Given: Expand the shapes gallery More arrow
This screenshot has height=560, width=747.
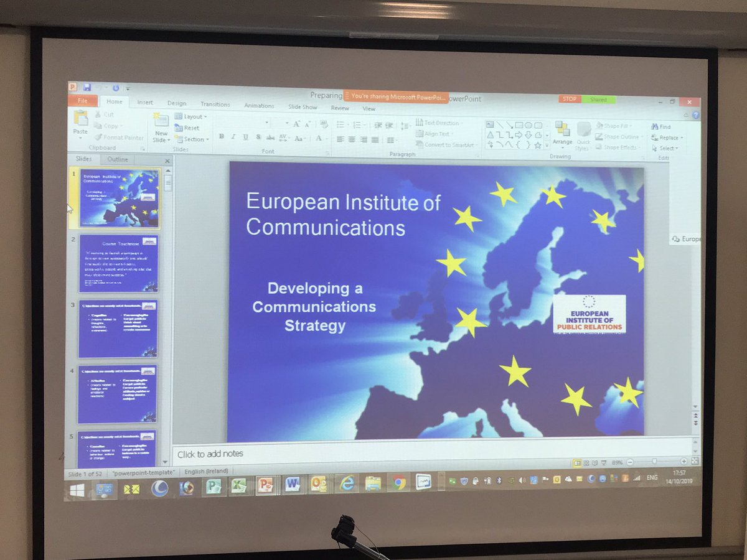Looking at the screenshot, I should (547, 145).
